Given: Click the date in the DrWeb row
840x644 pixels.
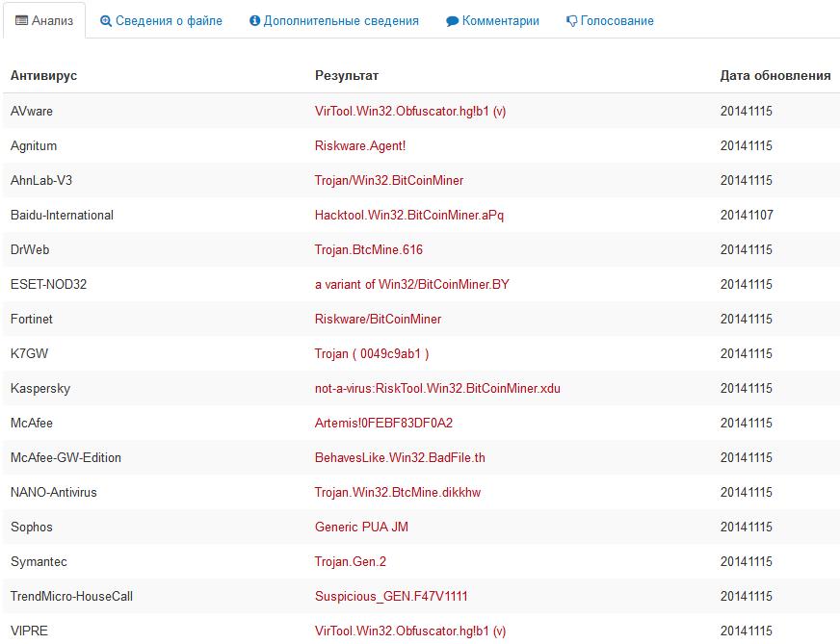Looking at the screenshot, I should (x=747, y=249).
